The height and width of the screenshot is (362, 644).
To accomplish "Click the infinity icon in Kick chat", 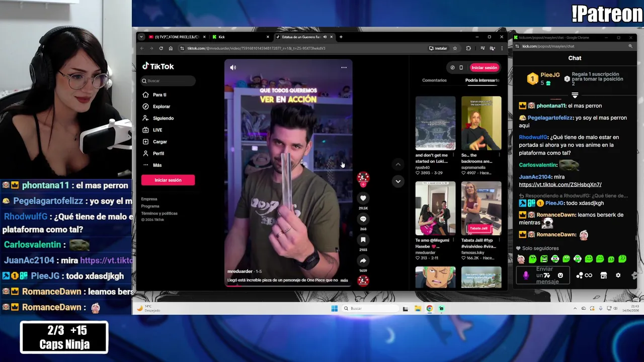I will coord(588,276).
